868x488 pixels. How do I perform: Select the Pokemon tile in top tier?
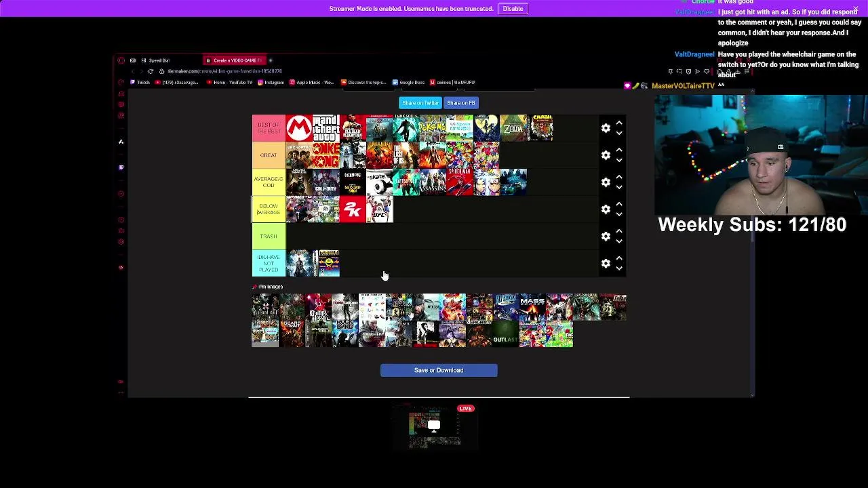tap(433, 128)
